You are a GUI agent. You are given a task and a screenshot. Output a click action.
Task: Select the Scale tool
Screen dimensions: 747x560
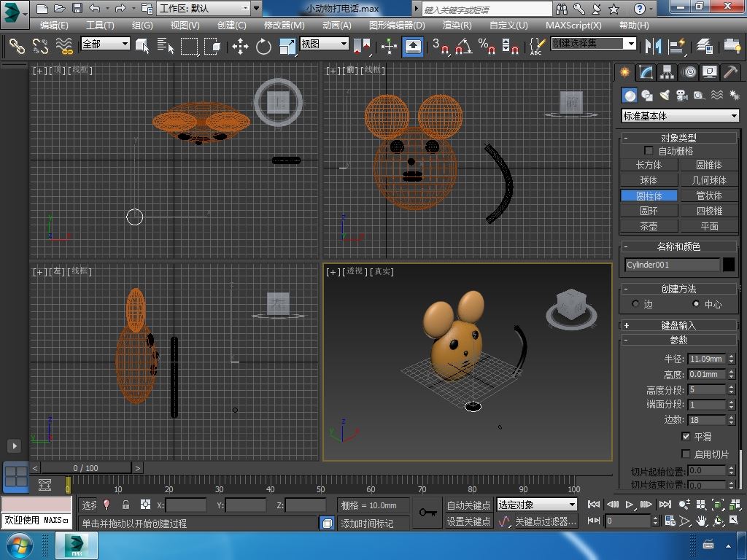(287, 46)
